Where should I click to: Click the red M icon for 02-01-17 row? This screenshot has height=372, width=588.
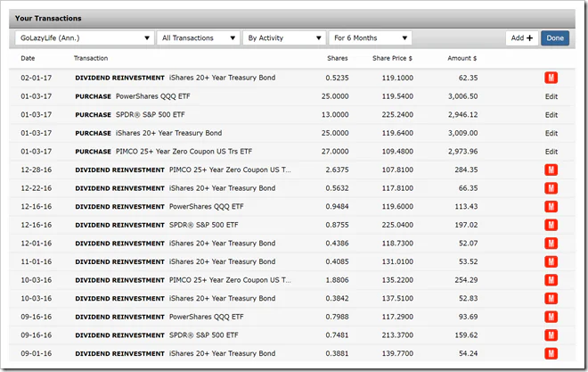pyautogui.click(x=551, y=78)
